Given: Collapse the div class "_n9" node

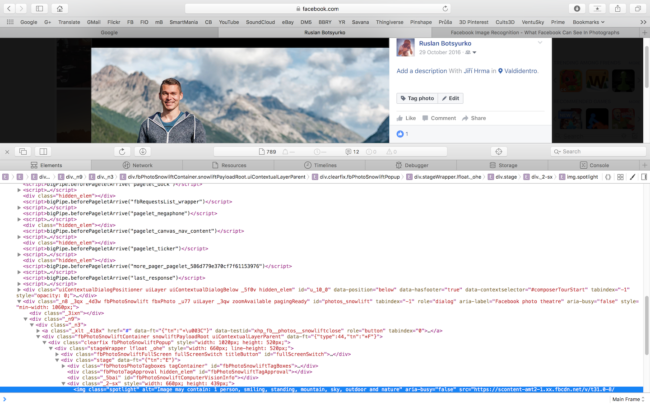Looking at the screenshot, I should [26, 319].
